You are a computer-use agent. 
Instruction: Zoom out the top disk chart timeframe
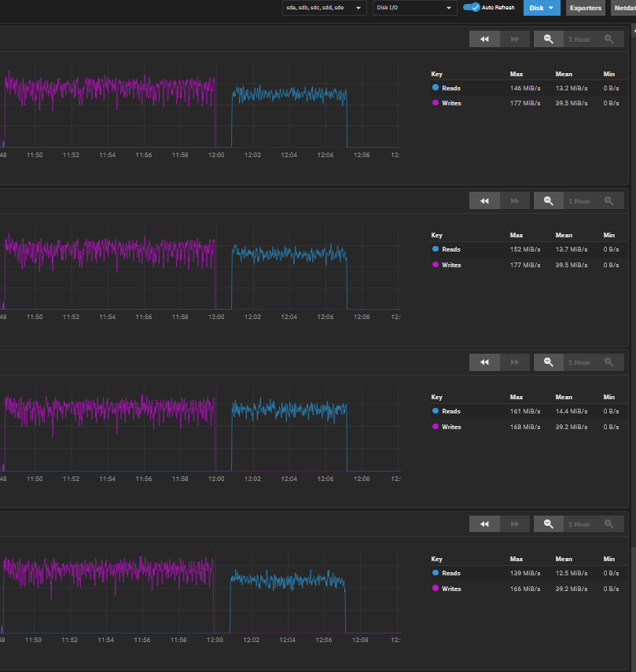coord(549,39)
